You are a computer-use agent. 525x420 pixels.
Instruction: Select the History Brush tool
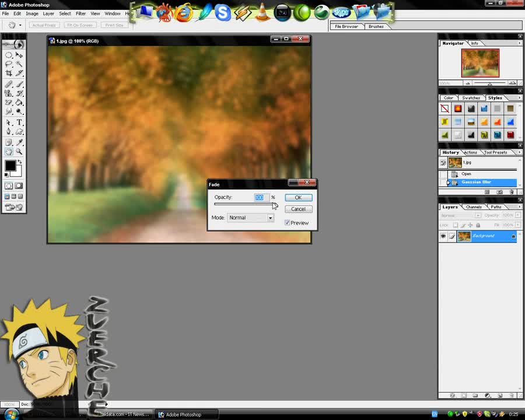point(19,93)
